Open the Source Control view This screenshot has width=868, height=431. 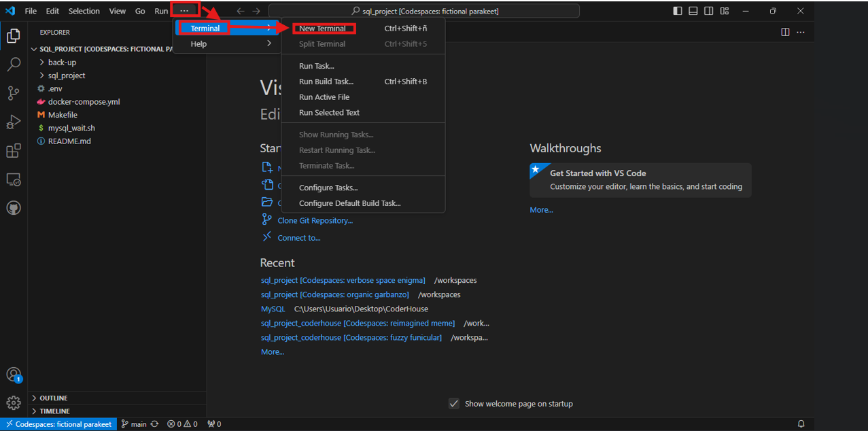click(14, 93)
